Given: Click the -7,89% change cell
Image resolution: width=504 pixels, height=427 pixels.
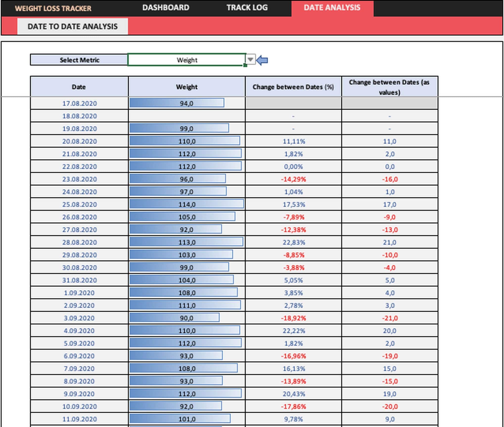Looking at the screenshot, I should click(x=294, y=217).
